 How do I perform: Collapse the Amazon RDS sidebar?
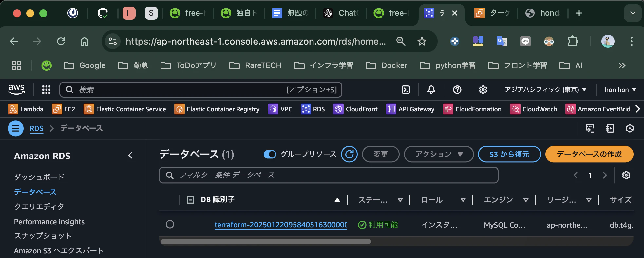coord(130,155)
